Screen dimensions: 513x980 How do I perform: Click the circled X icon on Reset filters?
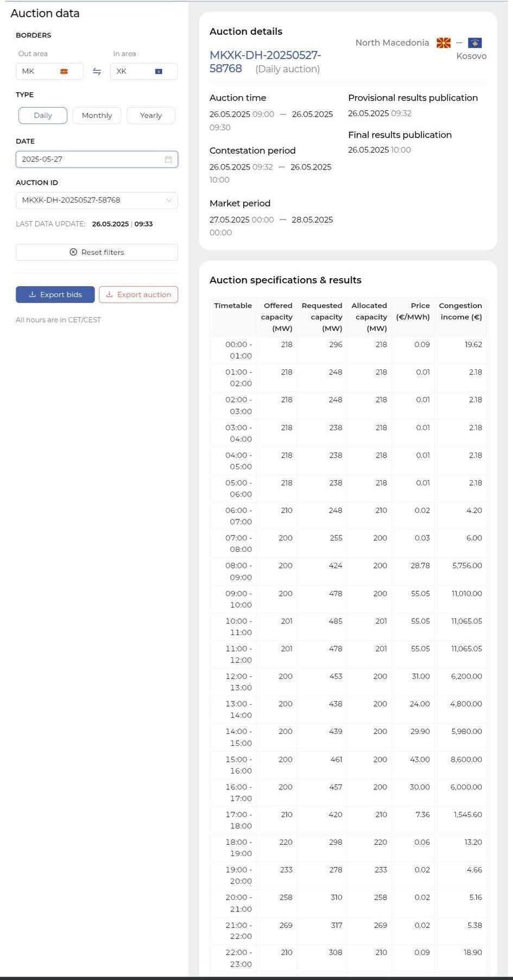point(73,252)
